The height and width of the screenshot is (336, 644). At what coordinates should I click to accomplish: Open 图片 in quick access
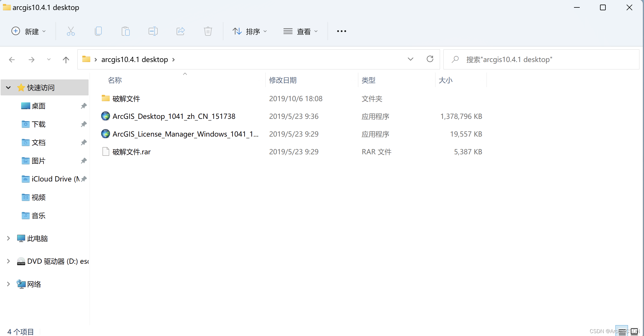click(x=39, y=161)
